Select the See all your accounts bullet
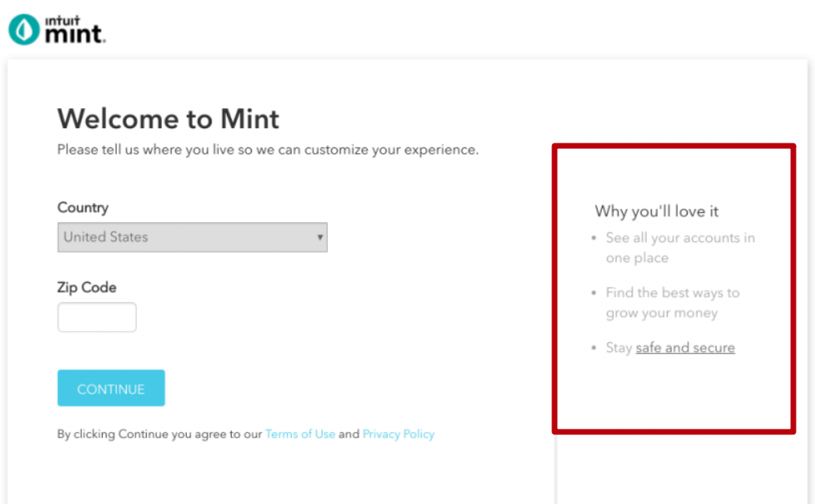This screenshot has width=815, height=504. pyautogui.click(x=680, y=248)
